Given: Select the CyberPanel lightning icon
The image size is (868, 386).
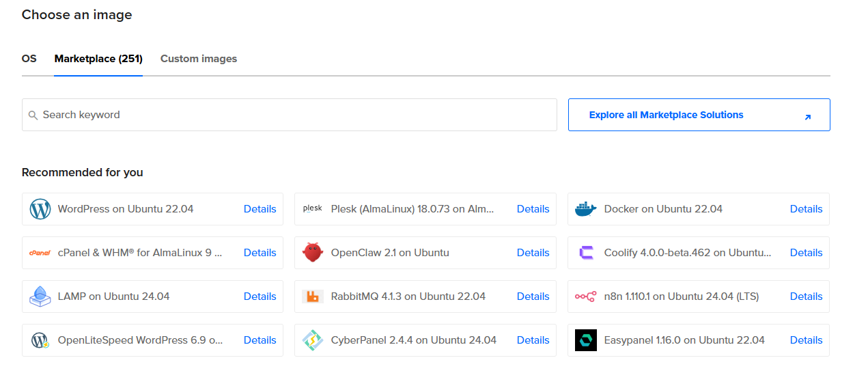Looking at the screenshot, I should [313, 340].
